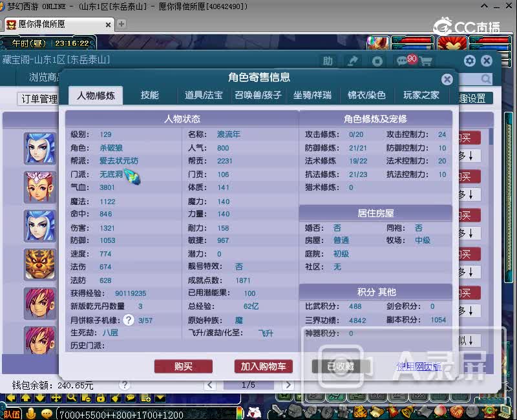The height and width of the screenshot is (420, 517).
Task: Click 浏览商品 tab in 藏宝阁 window
Action: pyautogui.click(x=44, y=77)
